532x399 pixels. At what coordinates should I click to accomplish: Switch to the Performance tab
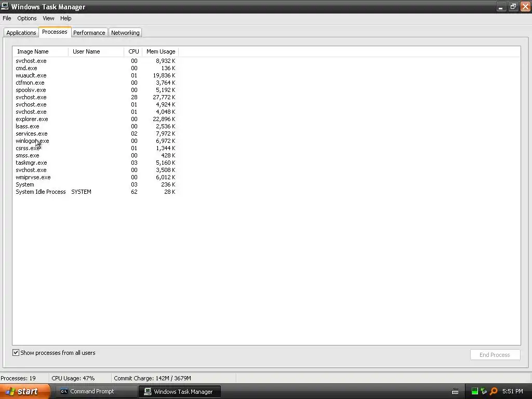(x=89, y=33)
